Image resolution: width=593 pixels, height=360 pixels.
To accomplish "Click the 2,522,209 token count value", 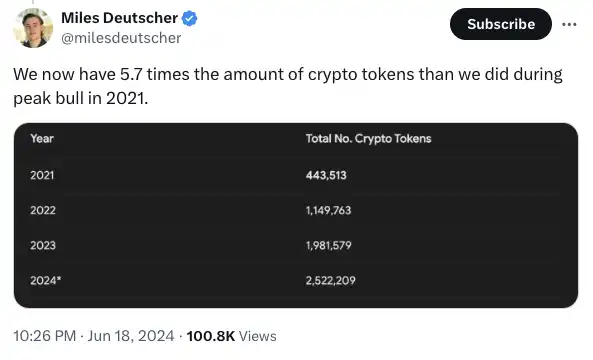I will point(331,280).
